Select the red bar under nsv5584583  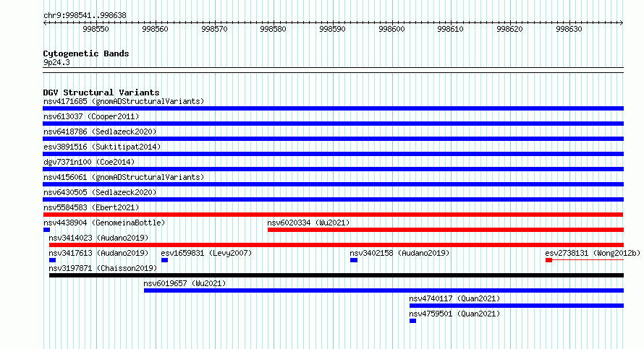point(333,215)
